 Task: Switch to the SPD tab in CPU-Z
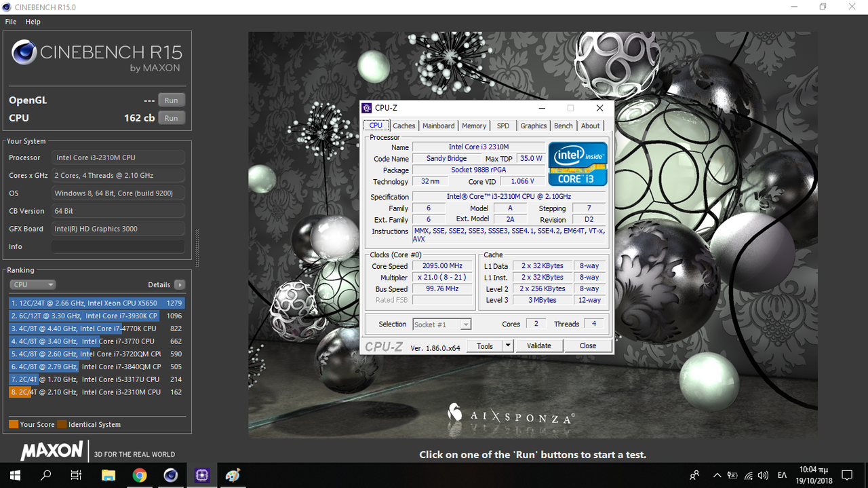click(503, 126)
